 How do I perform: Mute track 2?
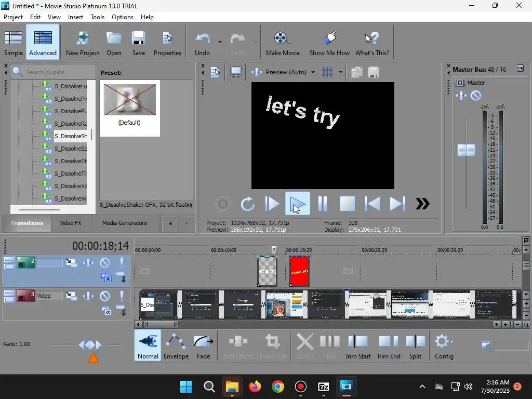tap(105, 262)
